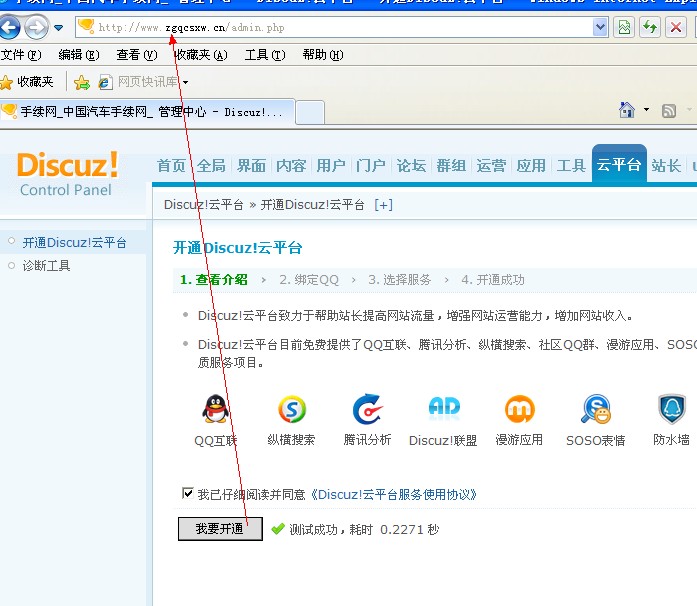Click the 测试成功,耗时 0.2271 秒 text

364,530
